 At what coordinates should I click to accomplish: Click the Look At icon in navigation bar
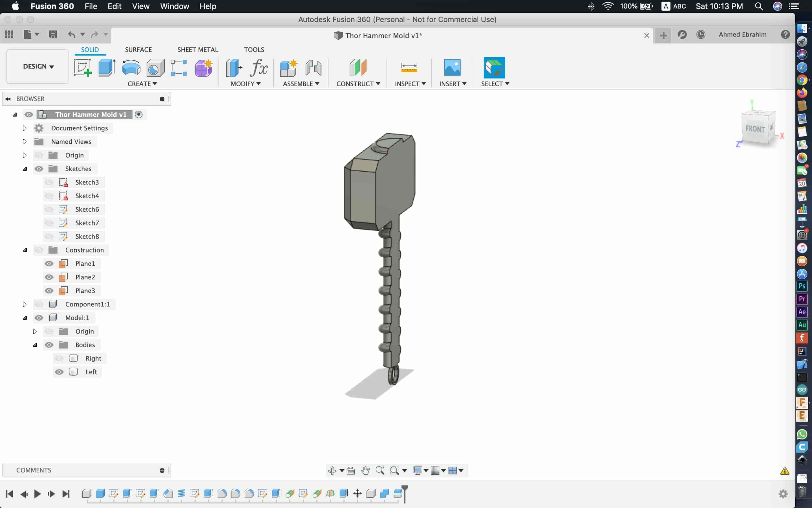[x=351, y=471]
